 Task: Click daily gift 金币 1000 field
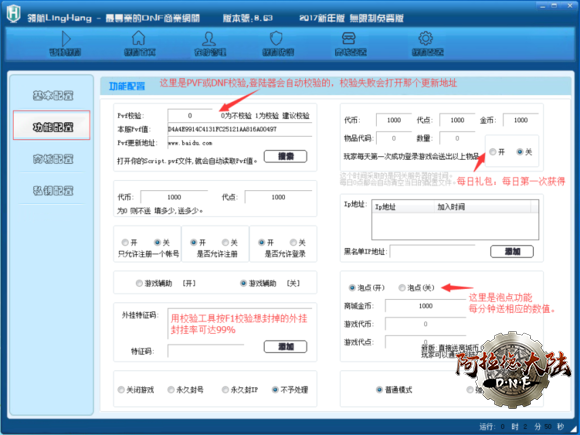coord(521,120)
